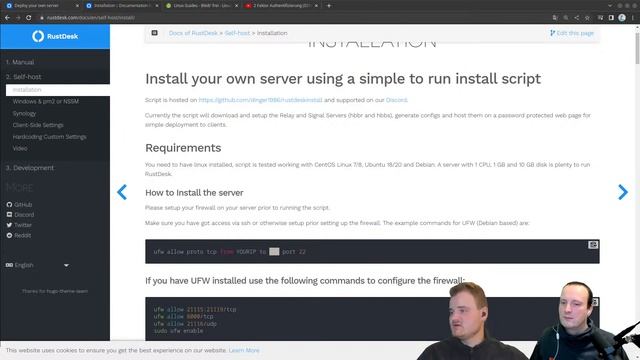Select 'Installation' sidebar item

[x=58, y=90]
